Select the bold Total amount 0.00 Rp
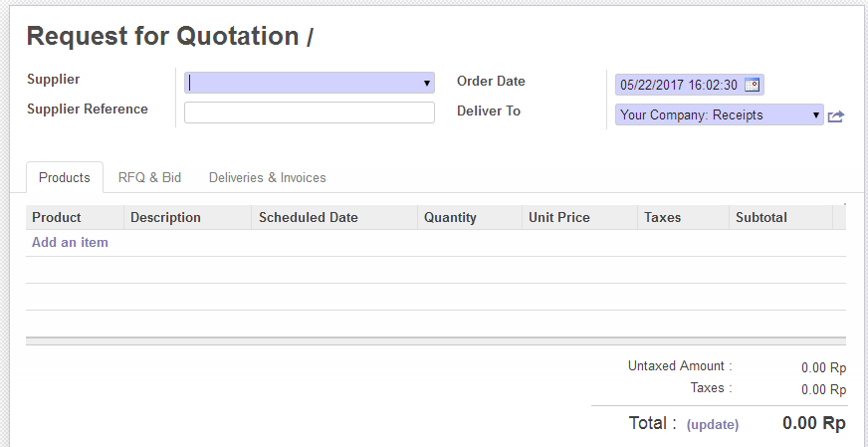 pos(813,423)
